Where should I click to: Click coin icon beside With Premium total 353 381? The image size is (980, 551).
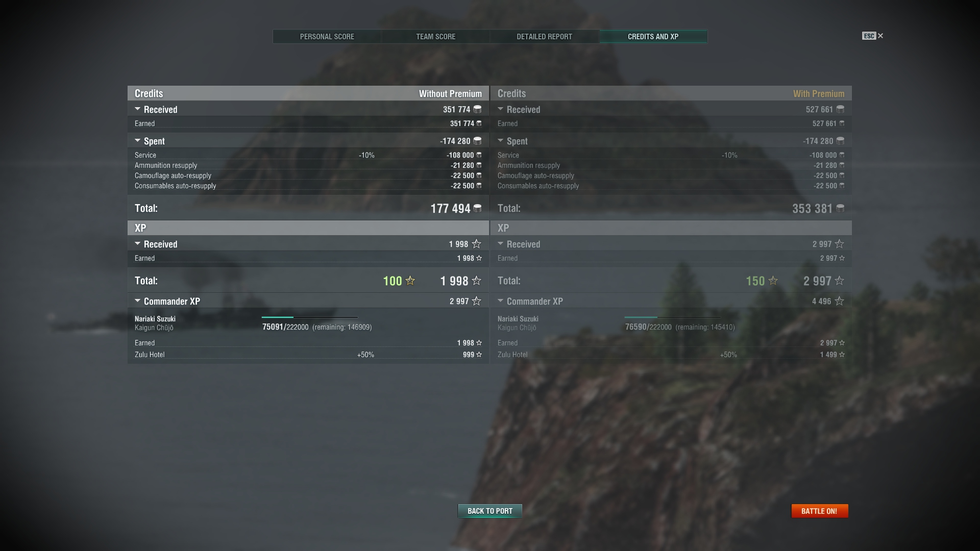pos(840,208)
